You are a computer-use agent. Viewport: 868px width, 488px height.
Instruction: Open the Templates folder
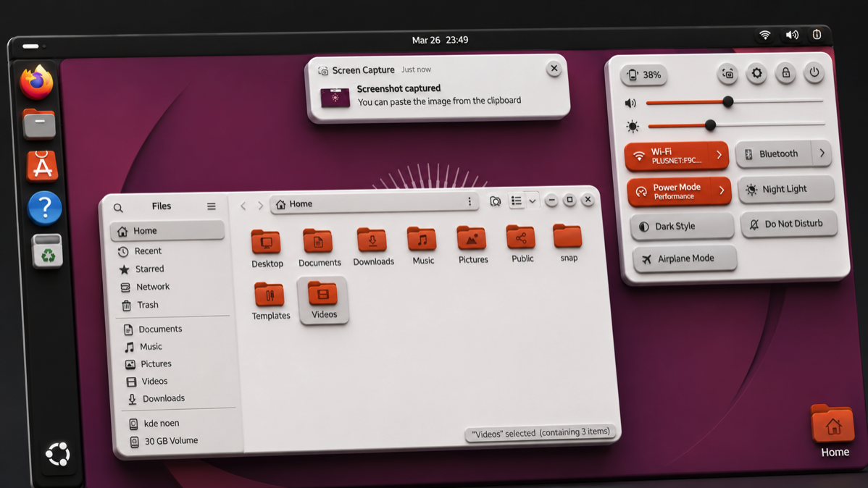pos(270,301)
